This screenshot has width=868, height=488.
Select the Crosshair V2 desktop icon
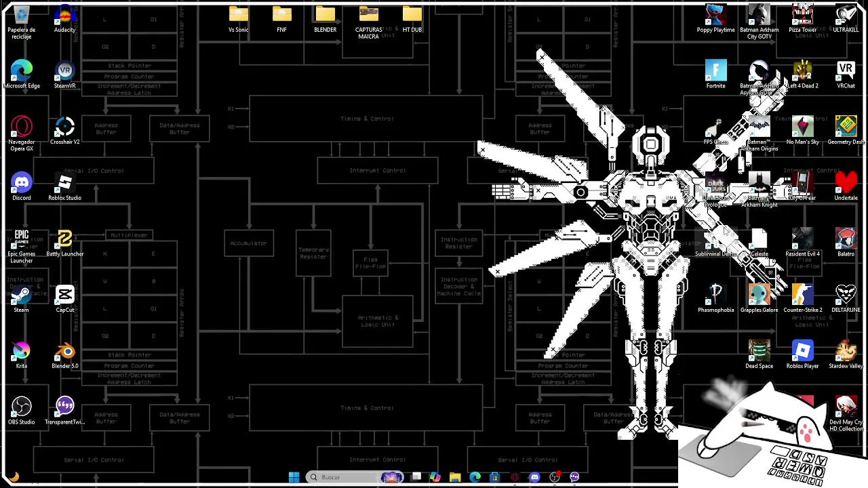point(65,130)
